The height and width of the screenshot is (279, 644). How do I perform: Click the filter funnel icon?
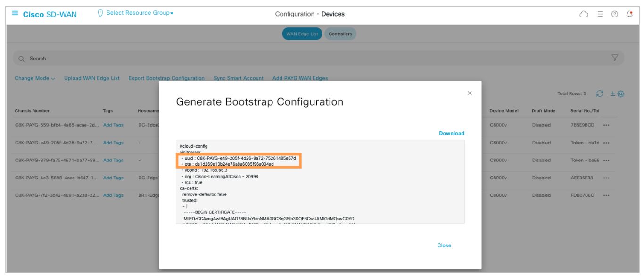(x=615, y=58)
